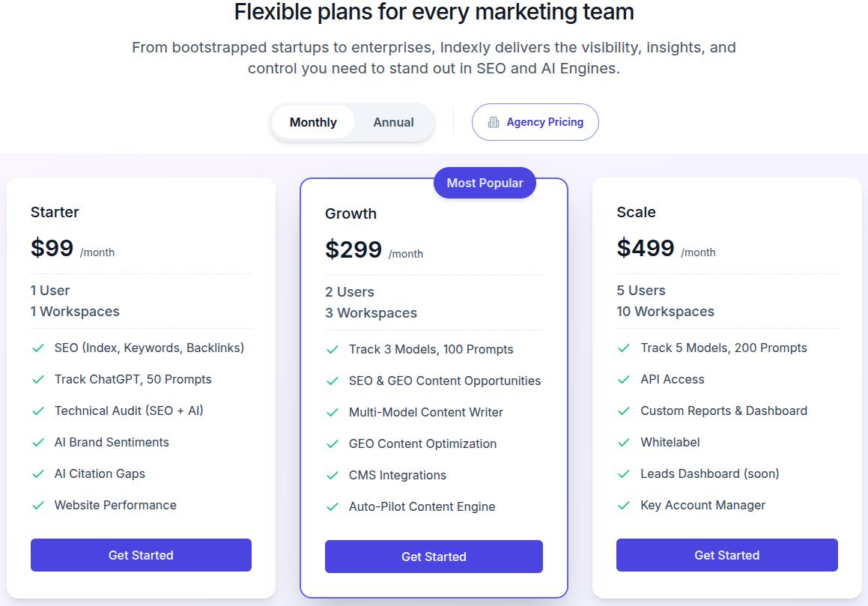The width and height of the screenshot is (868, 606).
Task: Open Agency Pricing options
Action: [535, 122]
